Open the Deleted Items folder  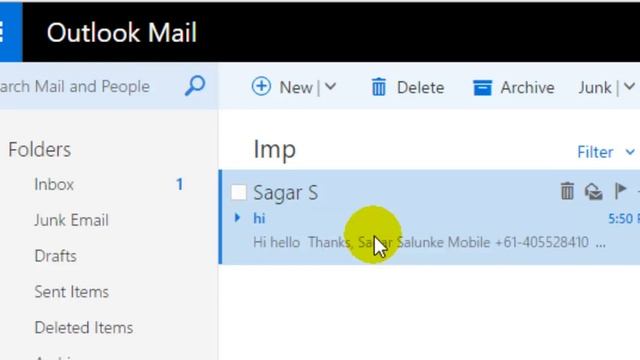84,328
